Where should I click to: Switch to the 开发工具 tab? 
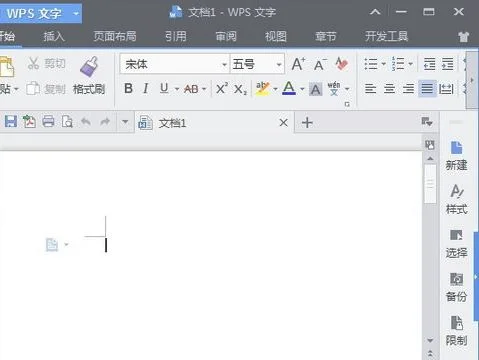pos(386,36)
